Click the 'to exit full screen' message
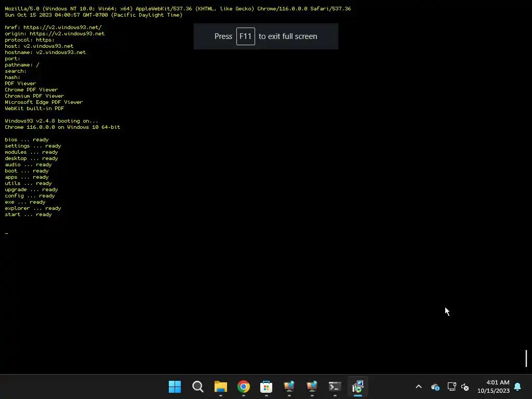This screenshot has width=532, height=399. [x=288, y=36]
